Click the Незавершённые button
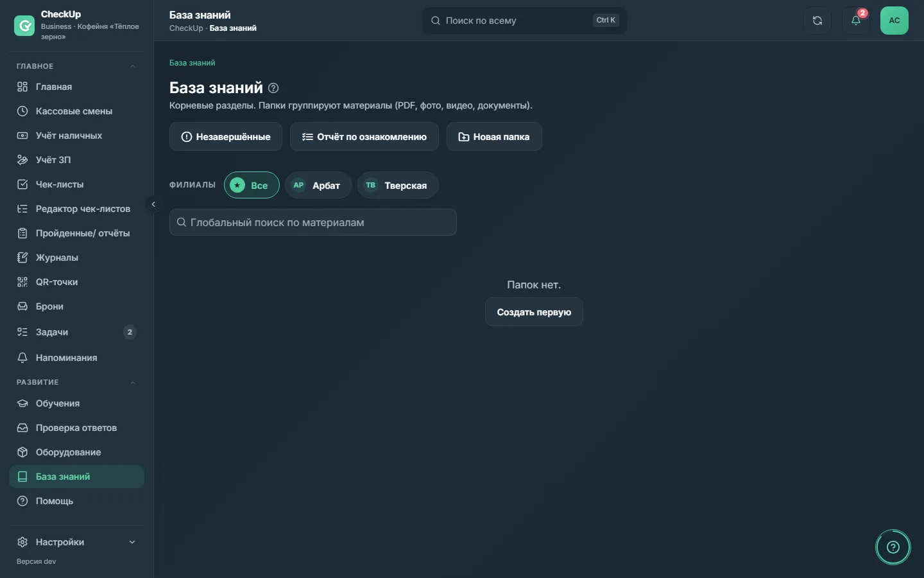 coord(226,137)
